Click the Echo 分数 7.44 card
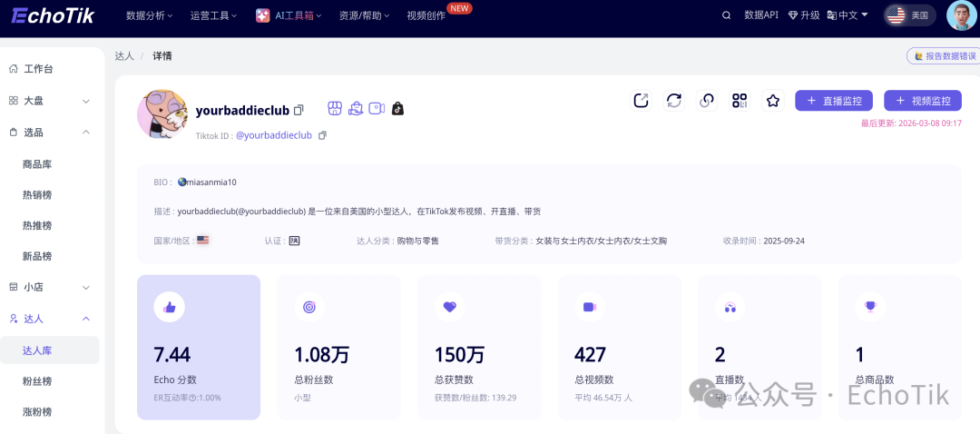Screen dimensions: 980x434 (x=199, y=348)
